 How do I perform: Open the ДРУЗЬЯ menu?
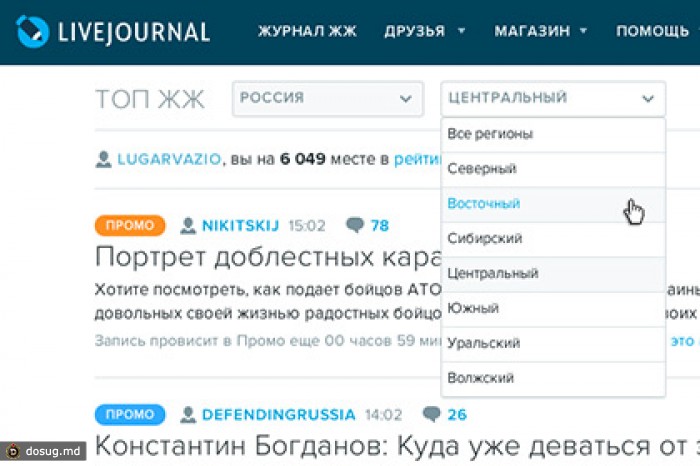tap(415, 31)
